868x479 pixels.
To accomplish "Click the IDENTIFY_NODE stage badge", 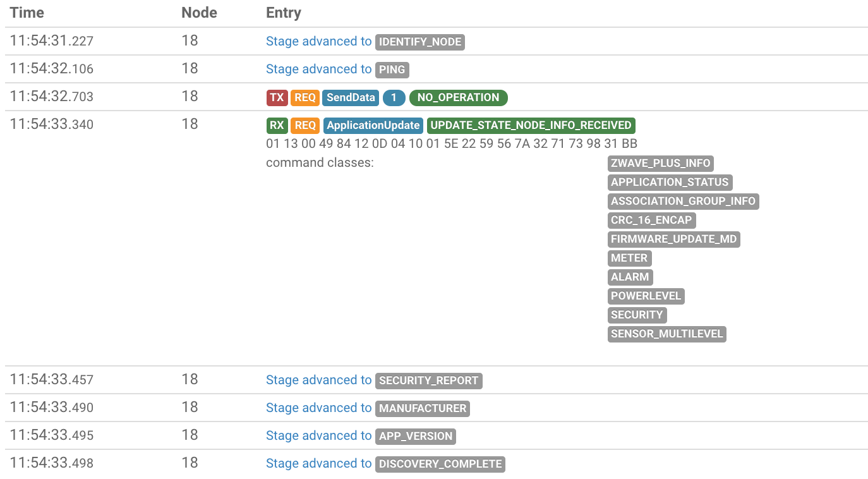I will click(420, 42).
